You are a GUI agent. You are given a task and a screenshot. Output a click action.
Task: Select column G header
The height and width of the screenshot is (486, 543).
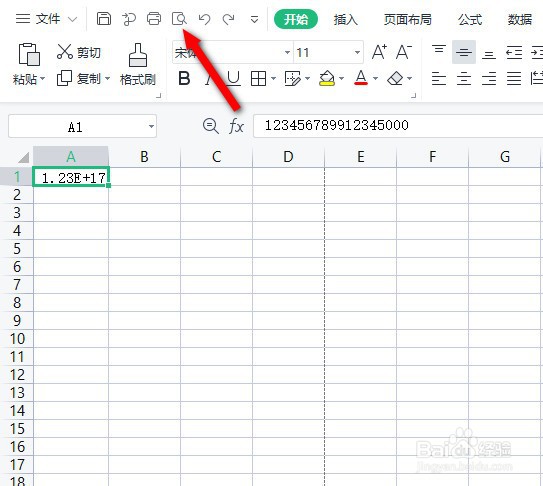point(505,157)
